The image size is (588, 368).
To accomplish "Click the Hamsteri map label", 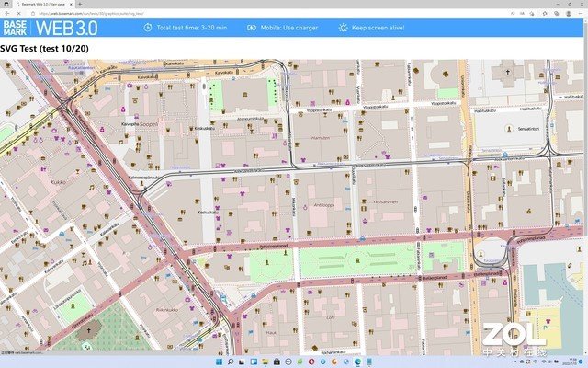I will click(x=321, y=138).
